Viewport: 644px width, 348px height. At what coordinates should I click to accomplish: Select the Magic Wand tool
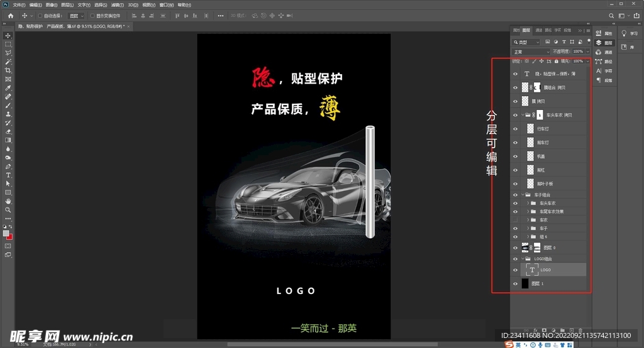click(8, 62)
